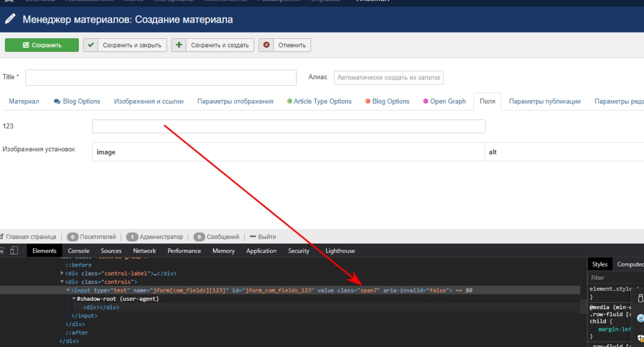Switch to the DevTools Application tab
Image resolution: width=644 pixels, height=347 pixels.
261,251
